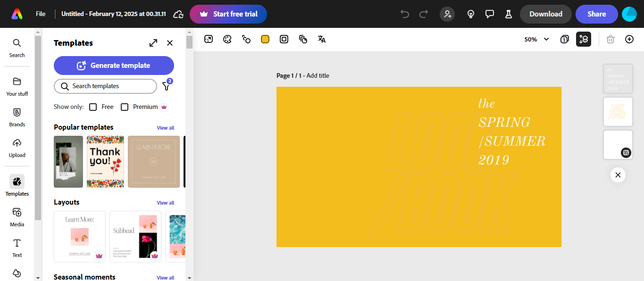Select the portrait photo popular template
This screenshot has width=644, height=281.
coord(68,162)
